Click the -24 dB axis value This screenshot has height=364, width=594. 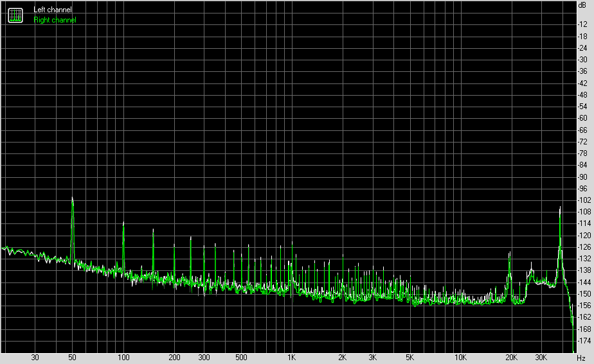582,48
